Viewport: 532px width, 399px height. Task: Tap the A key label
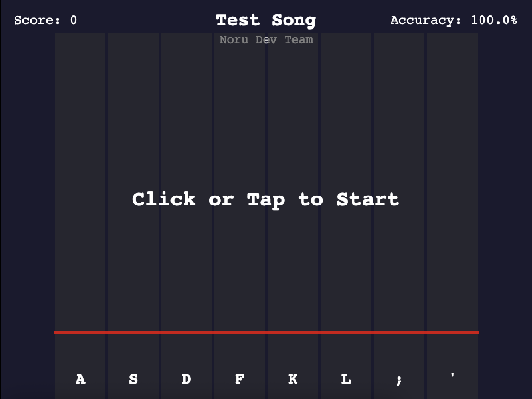pos(80,379)
